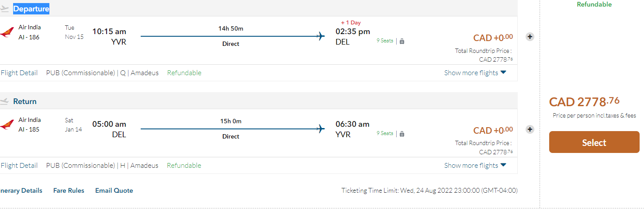The height and width of the screenshot is (215, 644).
Task: Open the Itinerary Details tab
Action: click(x=21, y=191)
